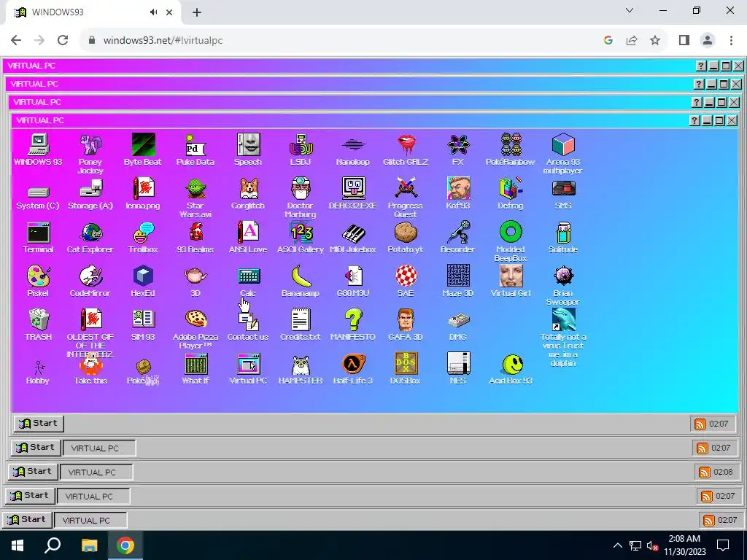Image resolution: width=747 pixels, height=560 pixels.
Task: Click the innermost desktop Start button
Action: (x=39, y=424)
